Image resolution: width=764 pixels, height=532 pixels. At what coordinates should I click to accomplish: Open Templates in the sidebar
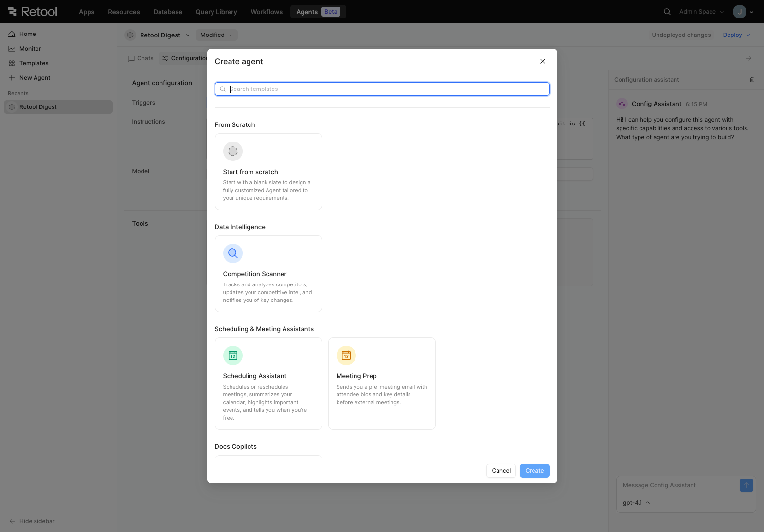(58, 63)
